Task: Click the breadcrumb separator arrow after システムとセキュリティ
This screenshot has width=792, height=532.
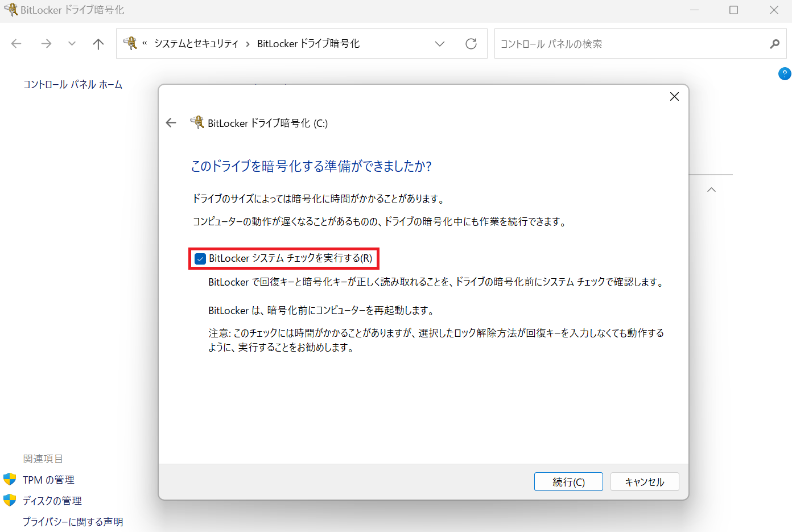Action: pyautogui.click(x=248, y=44)
